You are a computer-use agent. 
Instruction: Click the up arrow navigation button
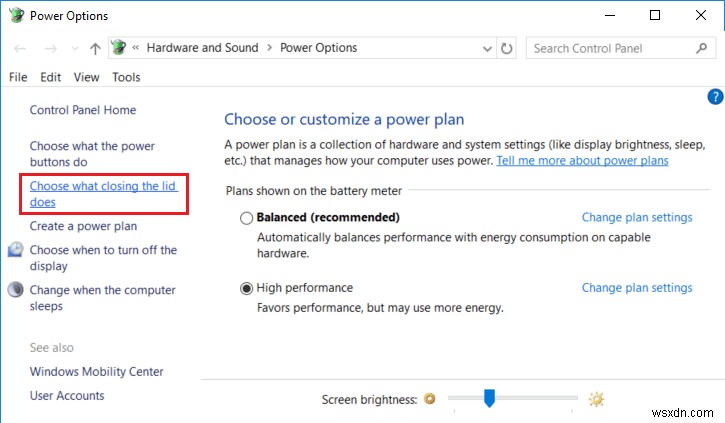tap(95, 47)
